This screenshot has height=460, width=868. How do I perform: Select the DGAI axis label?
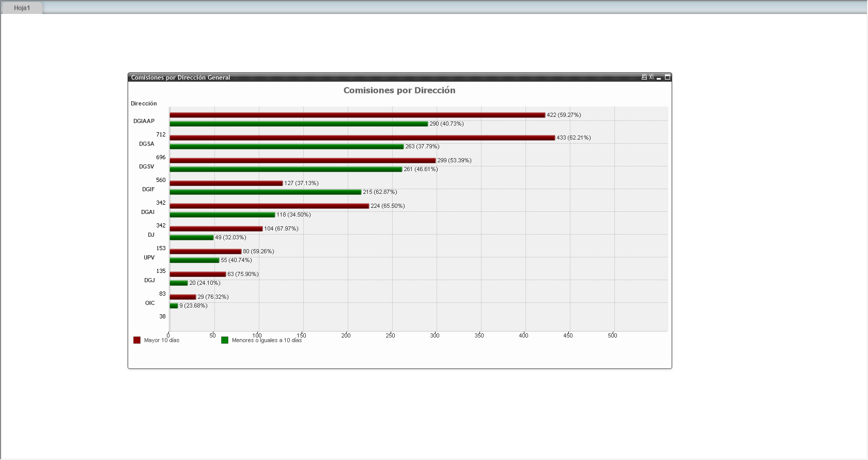click(x=148, y=212)
